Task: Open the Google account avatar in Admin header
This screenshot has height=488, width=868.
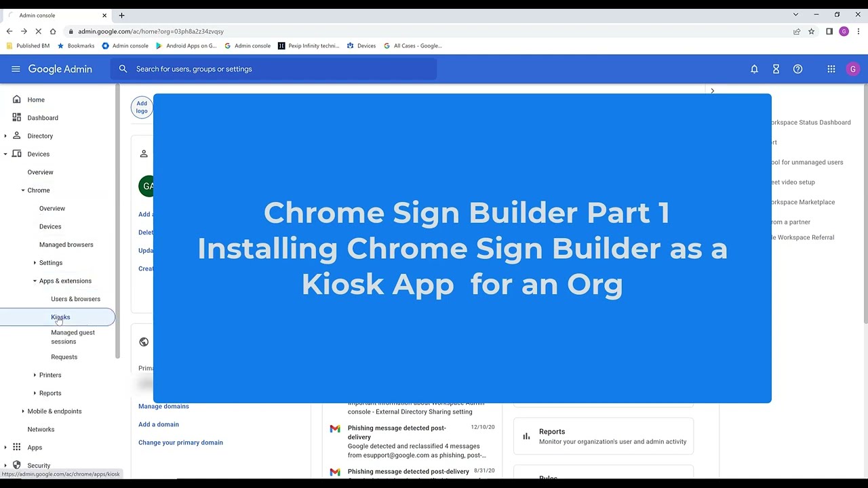Action: click(x=853, y=68)
